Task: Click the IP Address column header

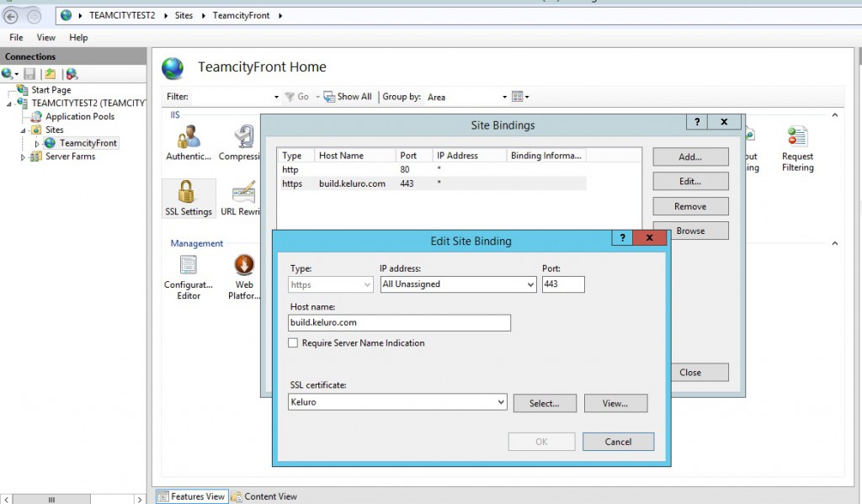Action: pos(468,156)
